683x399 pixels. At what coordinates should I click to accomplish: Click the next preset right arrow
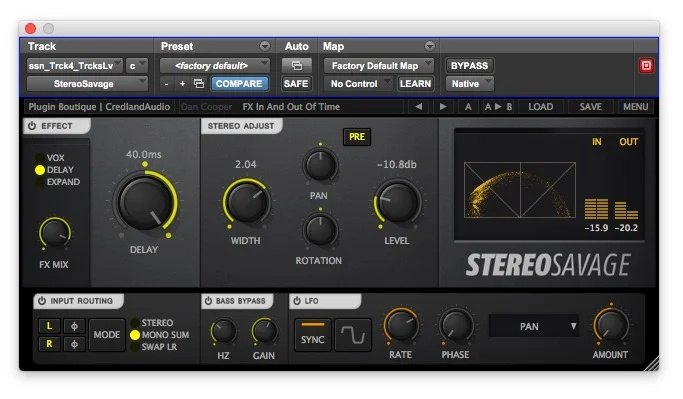pos(443,107)
